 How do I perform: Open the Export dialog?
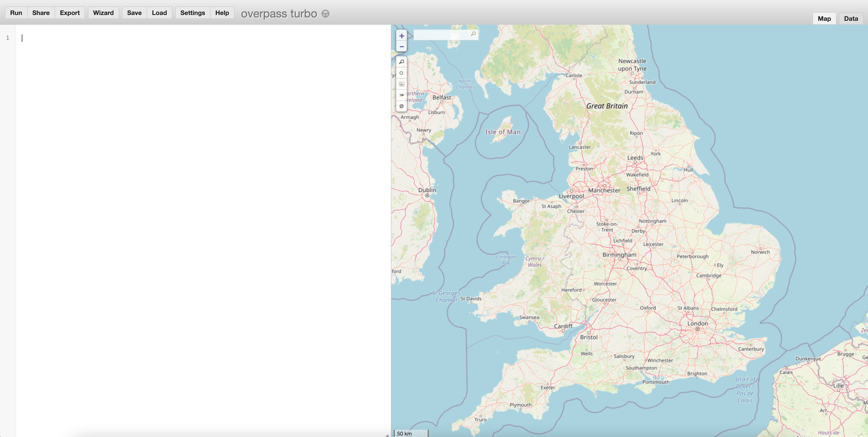[69, 12]
